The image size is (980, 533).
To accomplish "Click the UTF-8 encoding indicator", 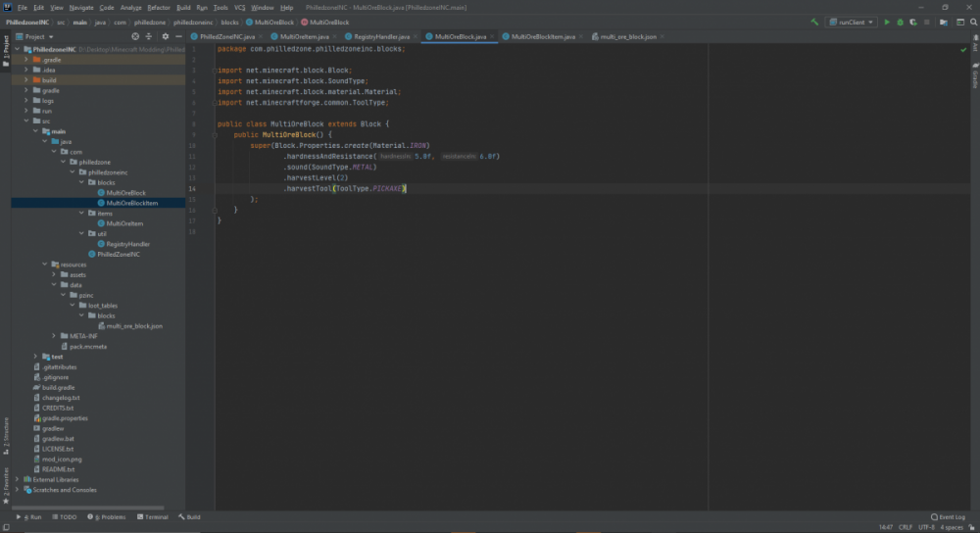I will tap(926, 527).
